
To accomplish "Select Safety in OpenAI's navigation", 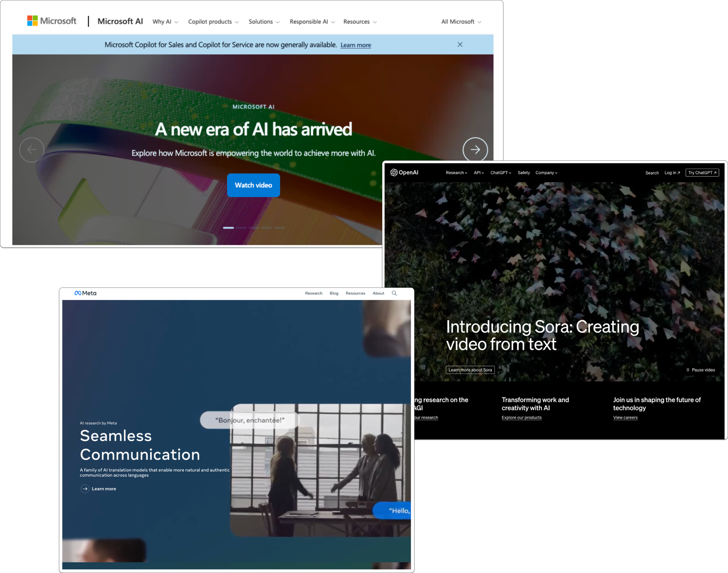I will 524,173.
